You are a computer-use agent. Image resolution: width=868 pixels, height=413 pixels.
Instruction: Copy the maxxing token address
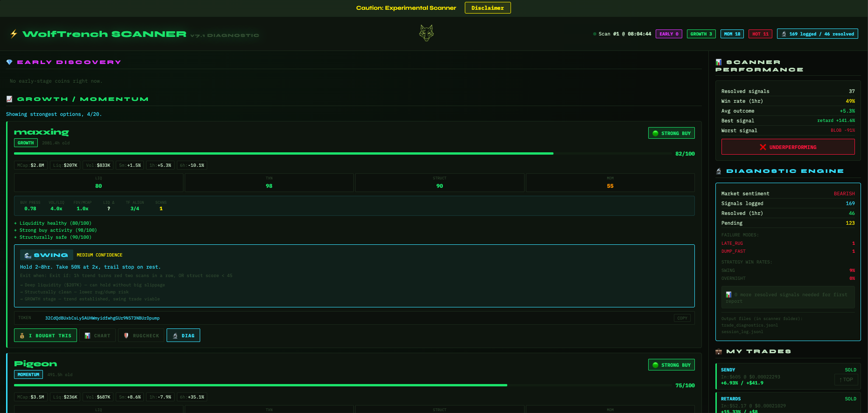pos(682,318)
